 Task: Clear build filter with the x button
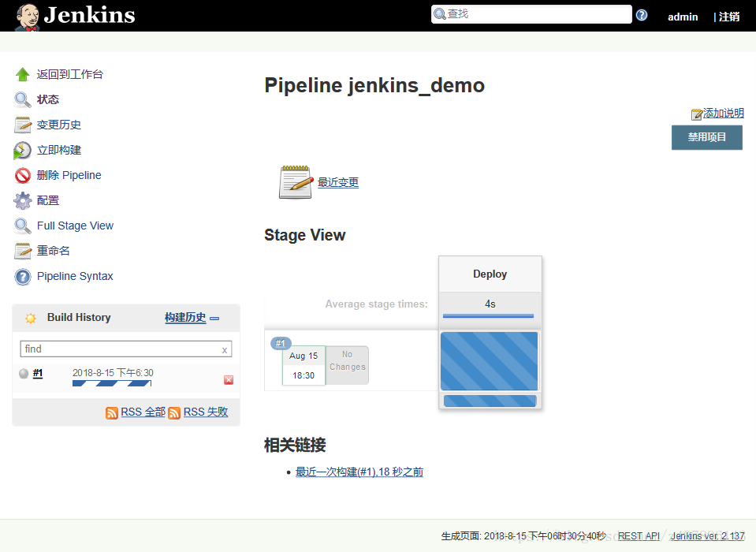click(224, 350)
